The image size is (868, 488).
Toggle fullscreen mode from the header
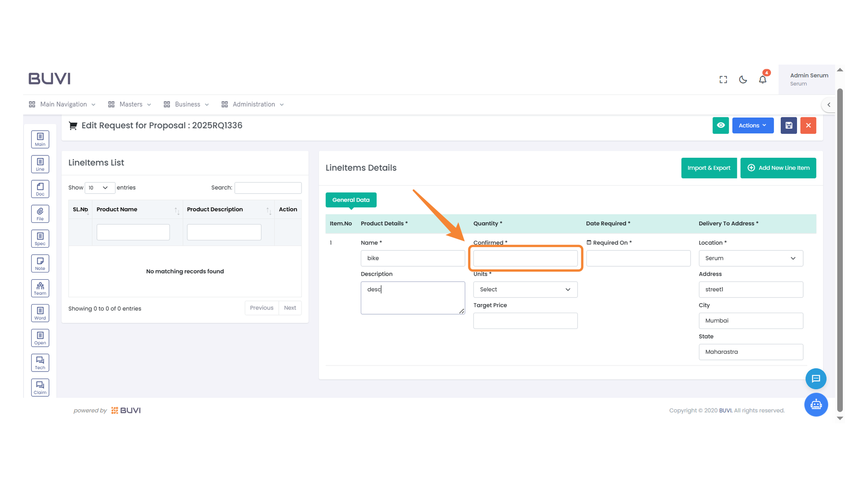click(723, 79)
